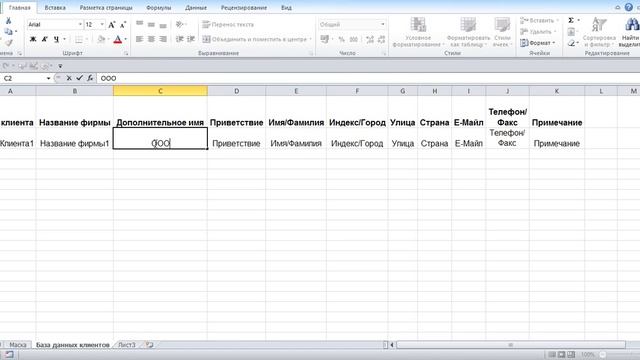
Task: Apply the percent style (%)
Action: pos(342,39)
